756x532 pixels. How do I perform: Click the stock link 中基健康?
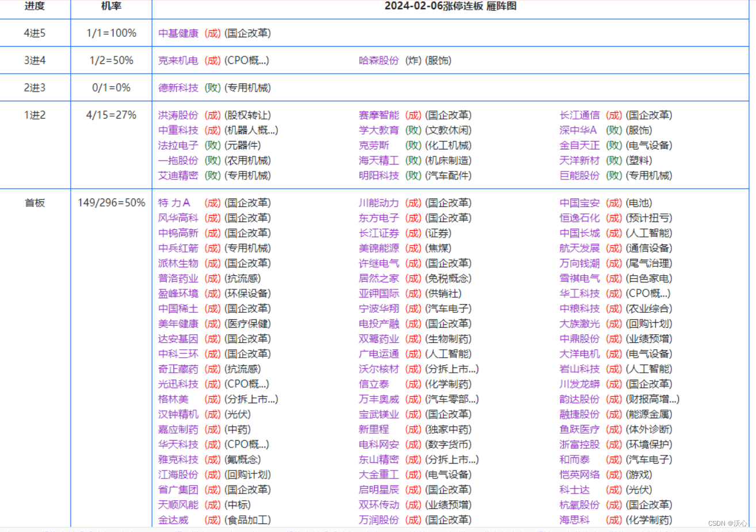(x=178, y=33)
